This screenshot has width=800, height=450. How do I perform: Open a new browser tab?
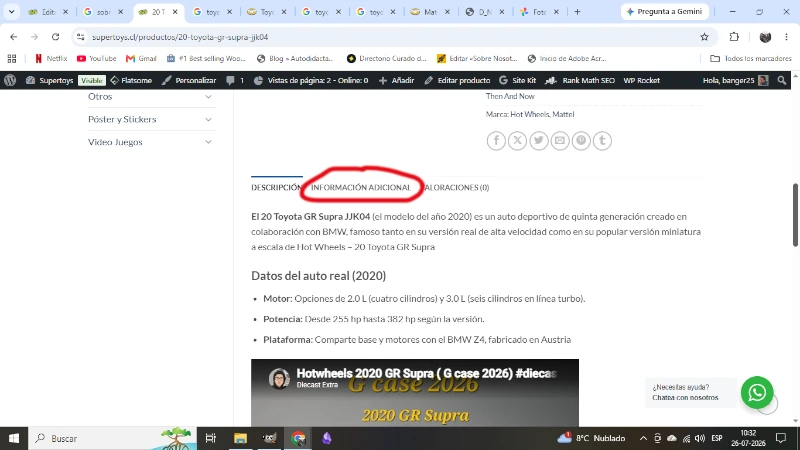click(577, 12)
